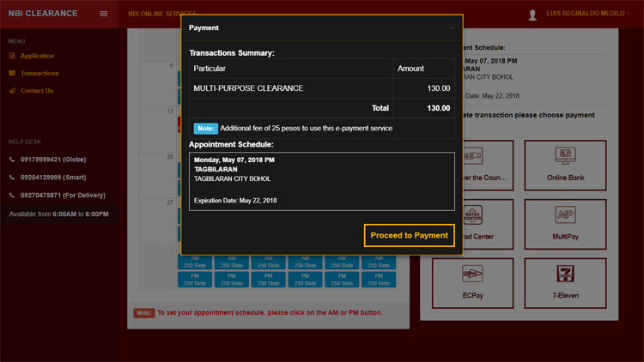
Task: Click the blue Note: badge in dialog
Action: pyautogui.click(x=205, y=129)
